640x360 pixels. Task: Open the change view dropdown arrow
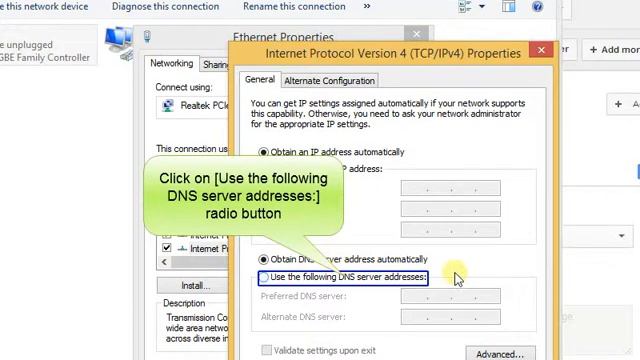[482, 7]
